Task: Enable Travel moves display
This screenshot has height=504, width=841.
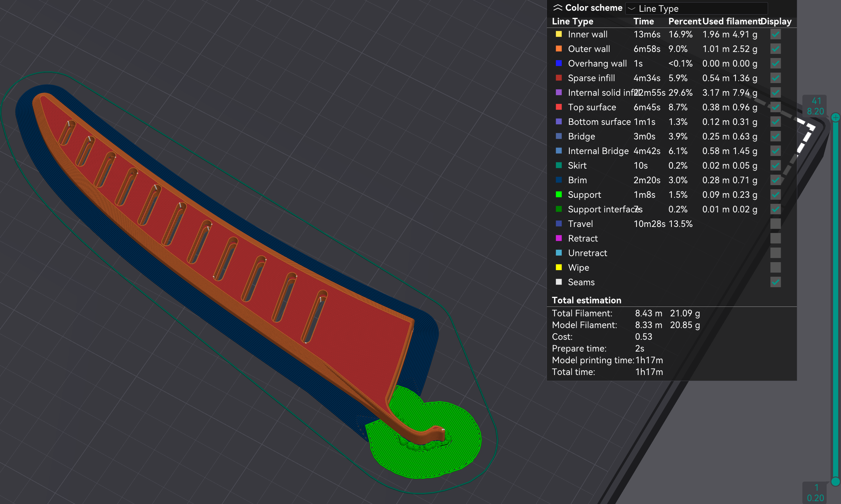Action: click(x=775, y=224)
